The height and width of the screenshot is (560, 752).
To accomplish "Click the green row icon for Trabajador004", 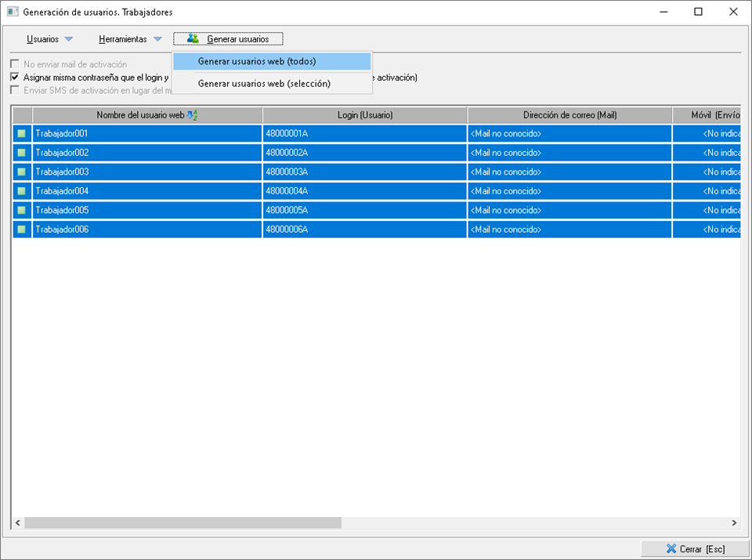I will pos(22,191).
